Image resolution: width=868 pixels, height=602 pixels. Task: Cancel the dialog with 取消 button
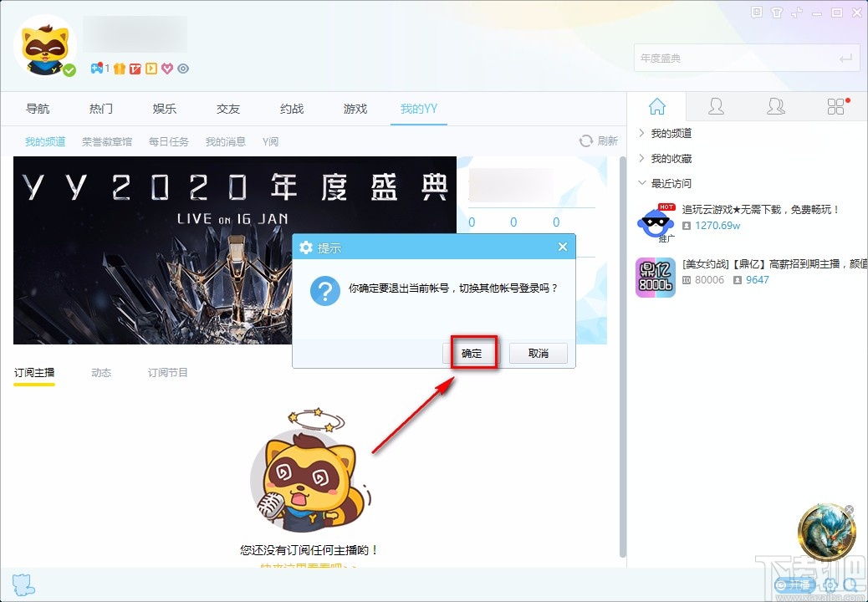[x=539, y=353]
